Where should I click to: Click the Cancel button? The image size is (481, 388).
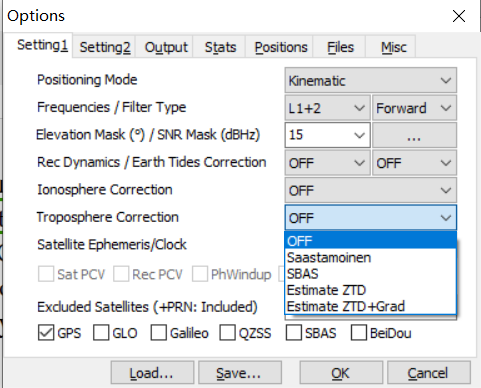coord(429,373)
